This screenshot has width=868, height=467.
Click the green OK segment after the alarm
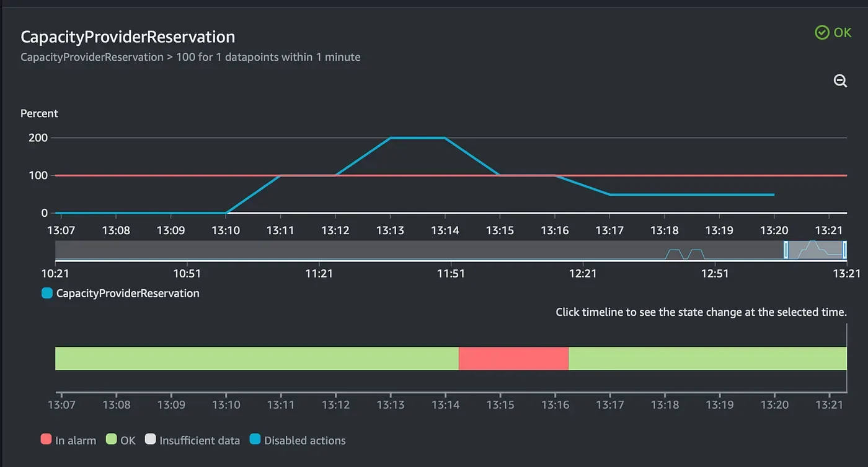tap(707, 359)
